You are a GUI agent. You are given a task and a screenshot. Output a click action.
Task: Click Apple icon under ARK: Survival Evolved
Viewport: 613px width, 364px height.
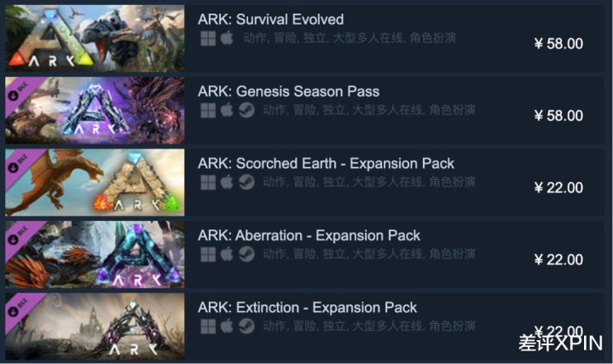coord(227,38)
